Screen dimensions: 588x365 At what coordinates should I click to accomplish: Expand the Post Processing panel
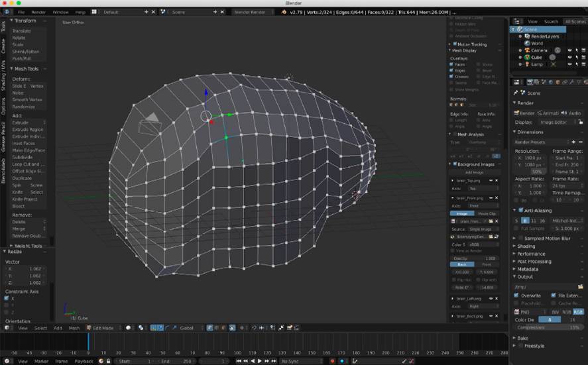(x=534, y=261)
